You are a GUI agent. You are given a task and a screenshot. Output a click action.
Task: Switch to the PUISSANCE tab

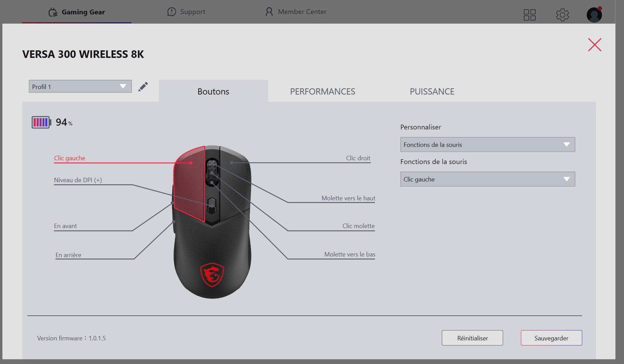click(432, 91)
